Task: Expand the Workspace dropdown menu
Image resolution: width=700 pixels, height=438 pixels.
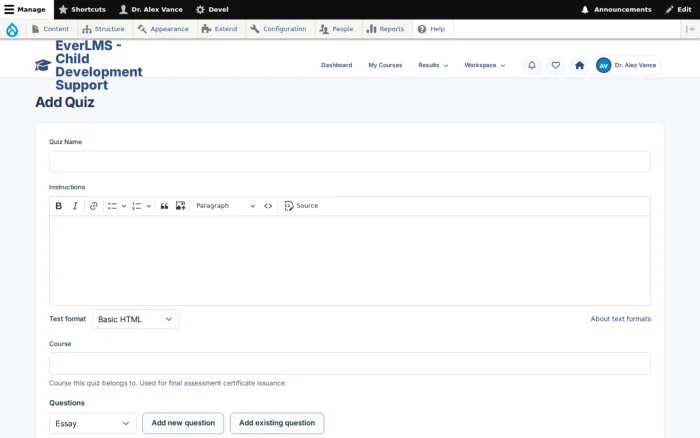Action: point(485,65)
